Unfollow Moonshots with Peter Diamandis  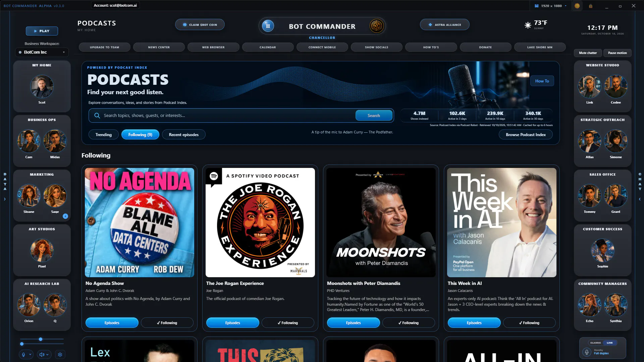pos(409,323)
